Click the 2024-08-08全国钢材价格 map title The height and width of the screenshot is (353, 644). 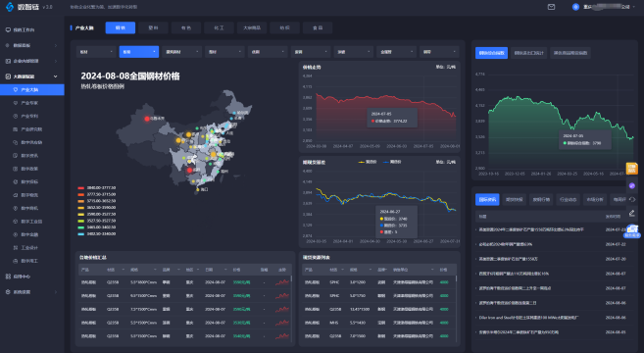(x=130, y=76)
